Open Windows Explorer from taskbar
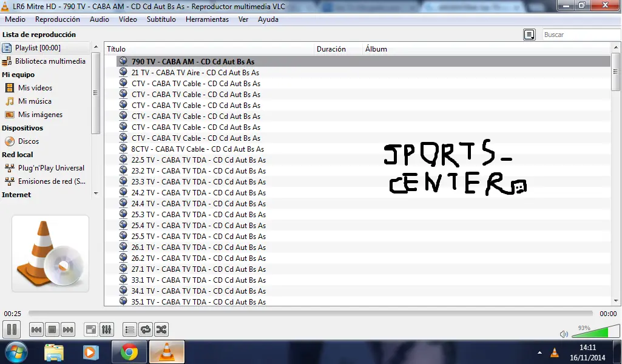The width and height of the screenshot is (622, 364). click(54, 352)
